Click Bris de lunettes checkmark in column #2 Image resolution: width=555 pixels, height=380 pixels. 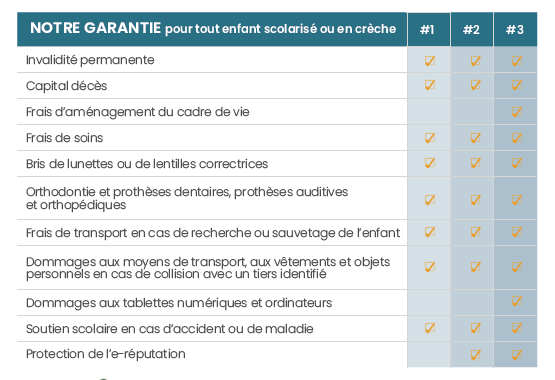475,163
